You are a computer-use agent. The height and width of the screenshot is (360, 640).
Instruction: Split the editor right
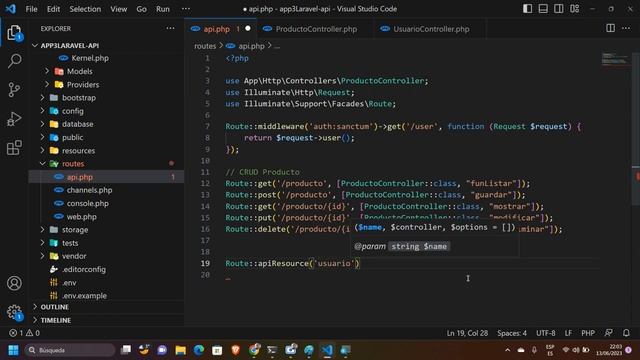coord(610,28)
